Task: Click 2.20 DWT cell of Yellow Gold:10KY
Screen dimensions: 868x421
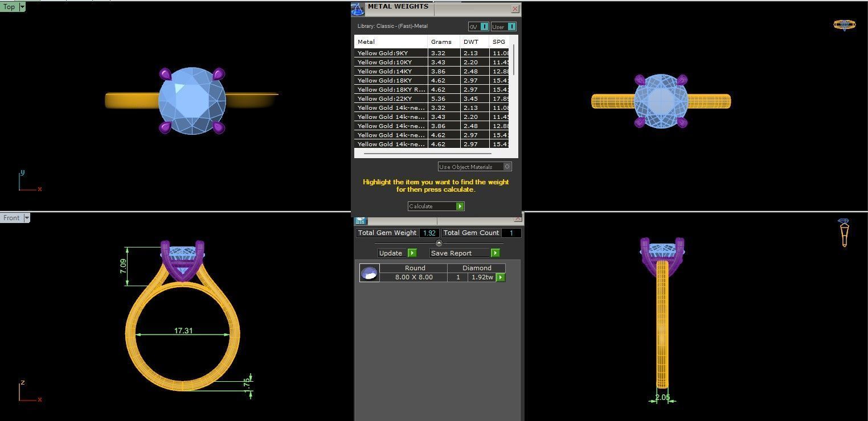Action: coord(474,62)
